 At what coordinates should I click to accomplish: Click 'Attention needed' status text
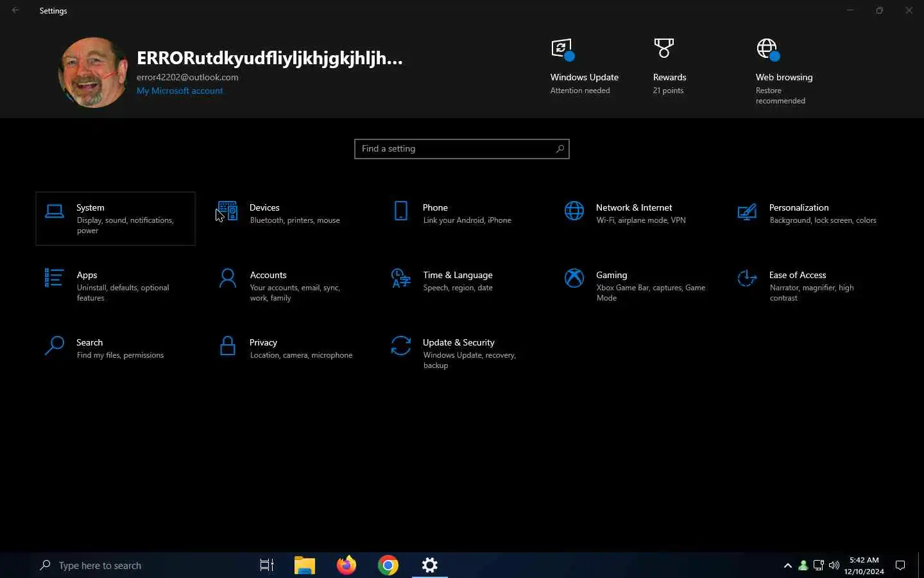click(580, 91)
